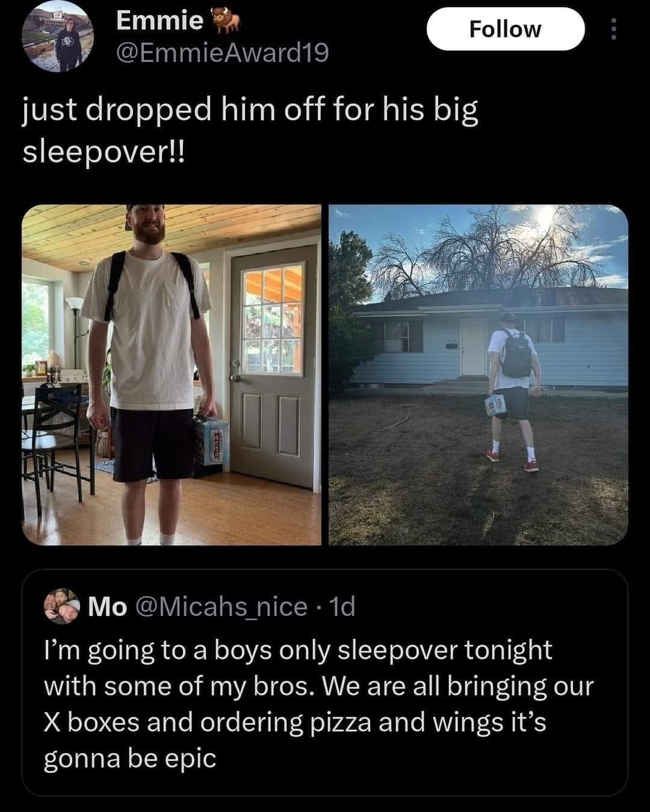View the outdoor photo of blue house
The height and width of the screenshot is (812, 650).
(478, 374)
